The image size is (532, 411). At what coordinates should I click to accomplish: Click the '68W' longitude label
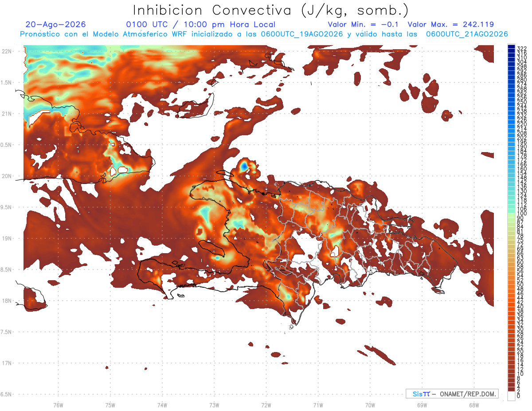[x=473, y=404]
